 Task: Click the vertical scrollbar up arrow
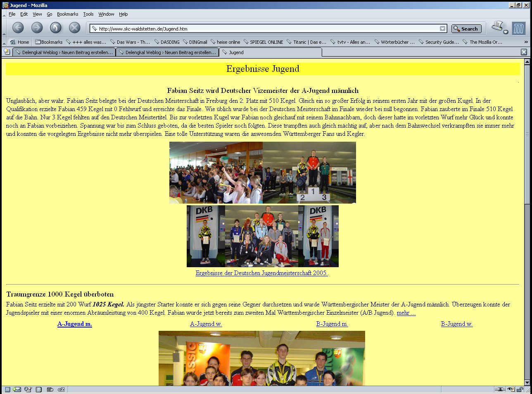coord(527,62)
